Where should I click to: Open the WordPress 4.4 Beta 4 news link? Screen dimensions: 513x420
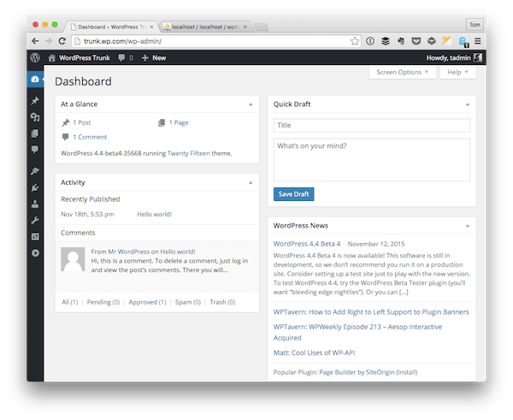[x=307, y=244]
